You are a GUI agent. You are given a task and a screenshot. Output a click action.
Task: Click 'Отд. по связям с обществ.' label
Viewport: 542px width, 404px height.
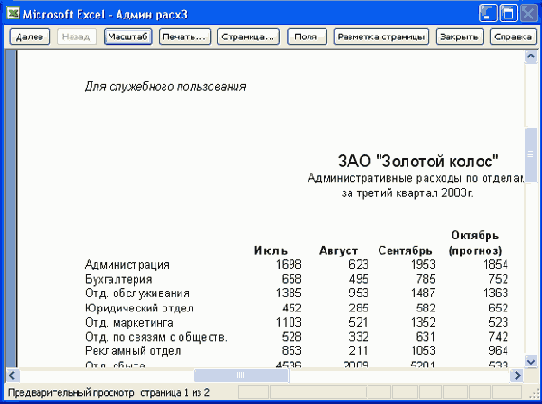(156, 337)
